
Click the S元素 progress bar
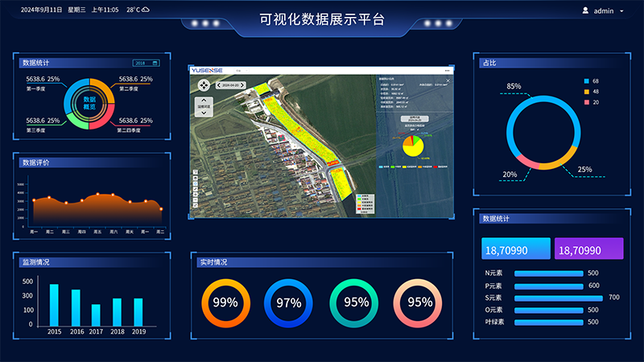point(559,298)
